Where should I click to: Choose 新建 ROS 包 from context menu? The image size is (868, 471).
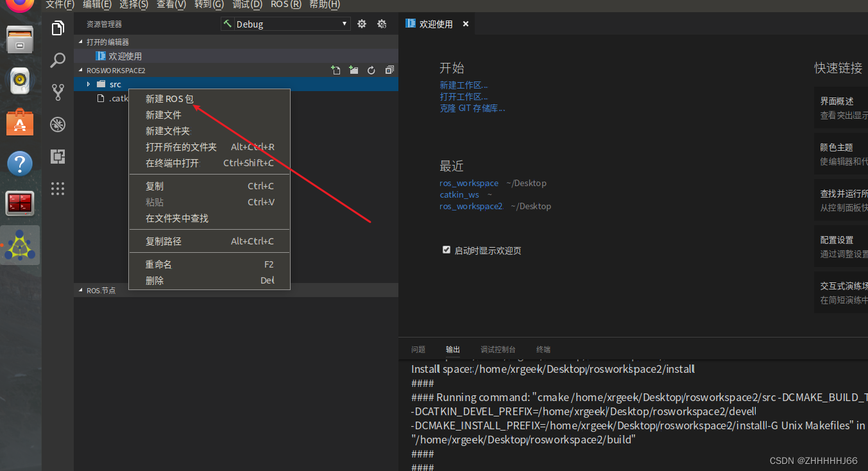pyautogui.click(x=210, y=99)
